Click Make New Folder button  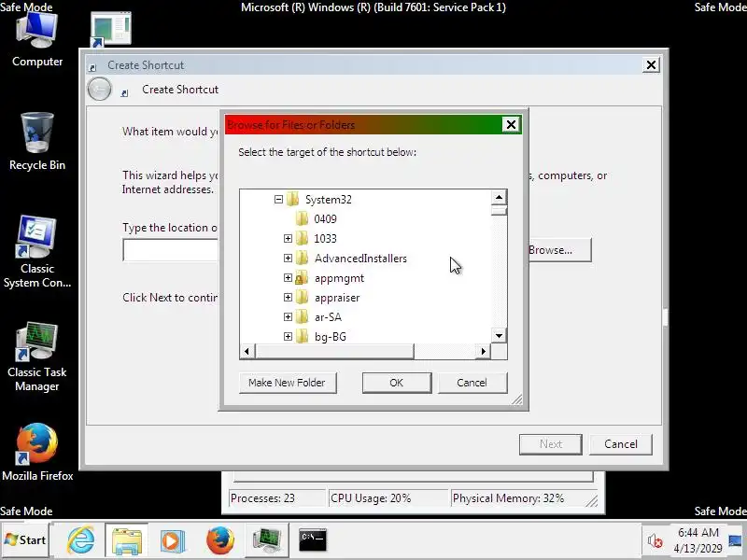click(x=288, y=383)
